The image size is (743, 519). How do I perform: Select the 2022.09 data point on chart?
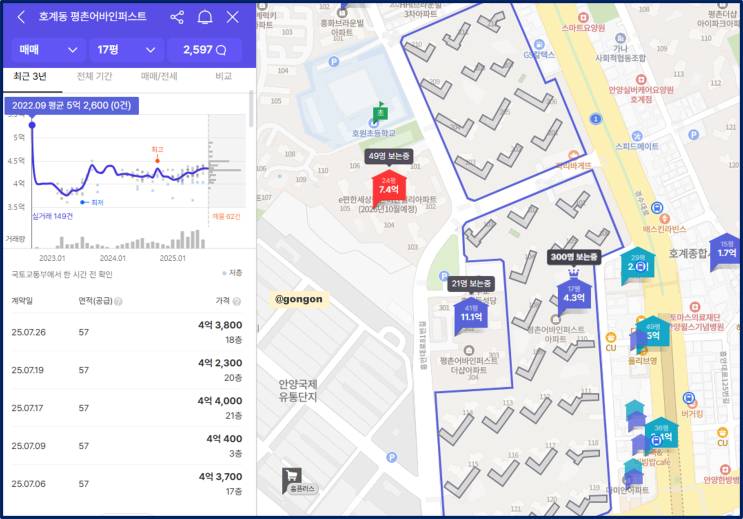(x=32, y=125)
